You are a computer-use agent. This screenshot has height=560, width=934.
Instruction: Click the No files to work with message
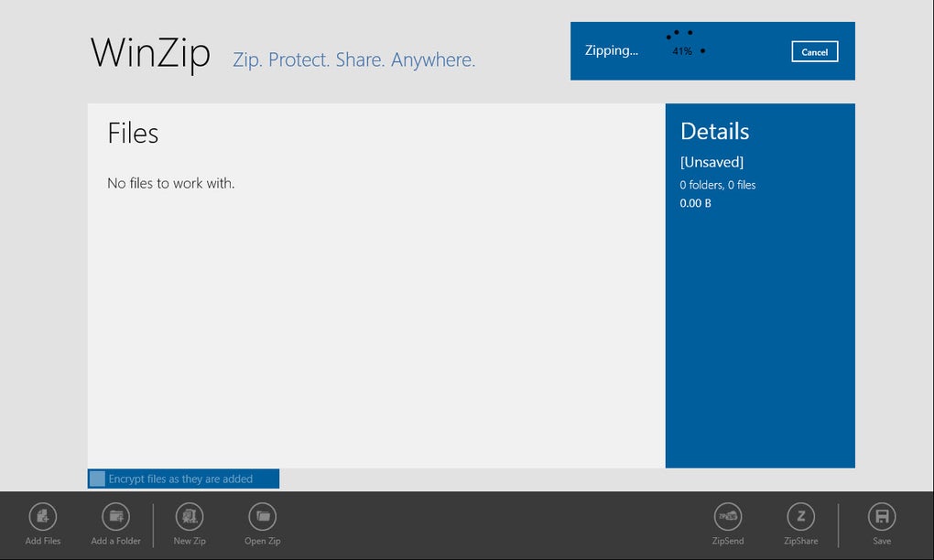tap(171, 183)
